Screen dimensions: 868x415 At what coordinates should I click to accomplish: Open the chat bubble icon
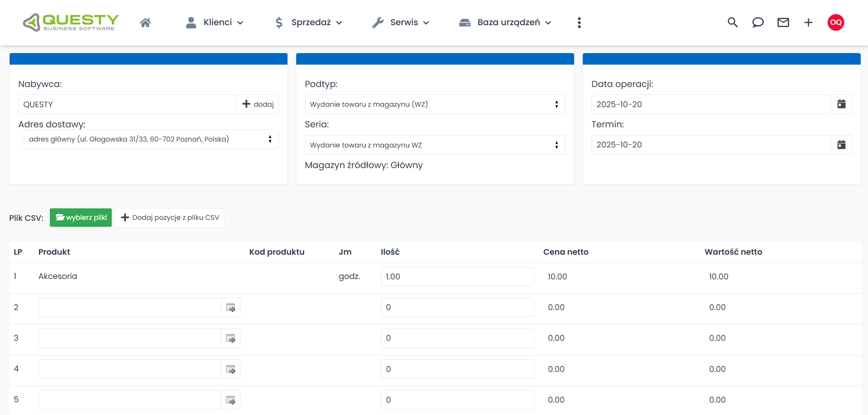pyautogui.click(x=758, y=22)
